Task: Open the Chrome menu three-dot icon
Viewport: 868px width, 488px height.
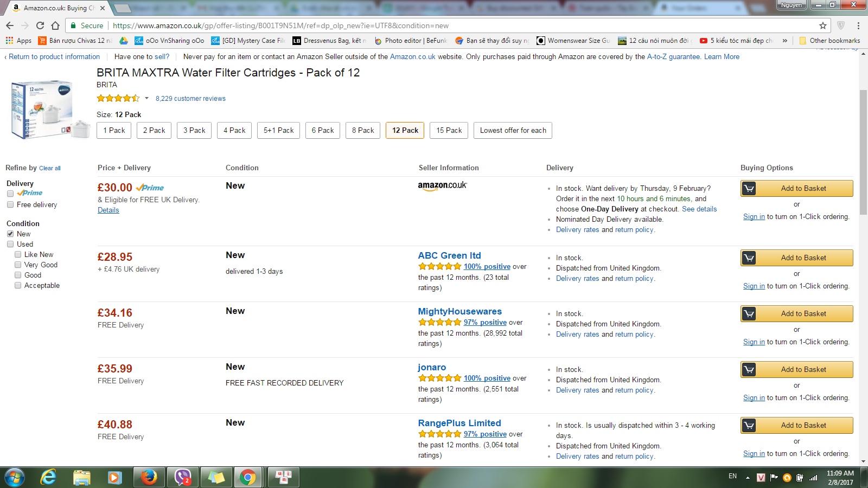Action: point(858,25)
